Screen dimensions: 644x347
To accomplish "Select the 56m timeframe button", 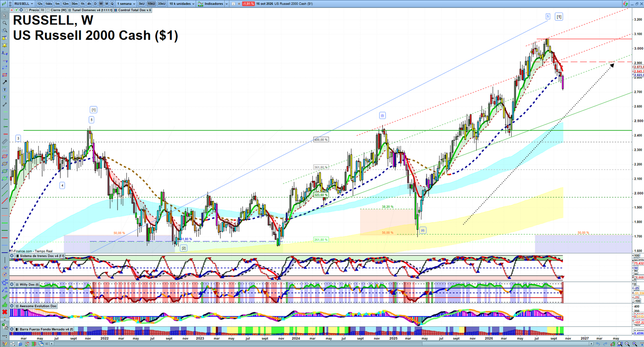I will tap(74, 4).
